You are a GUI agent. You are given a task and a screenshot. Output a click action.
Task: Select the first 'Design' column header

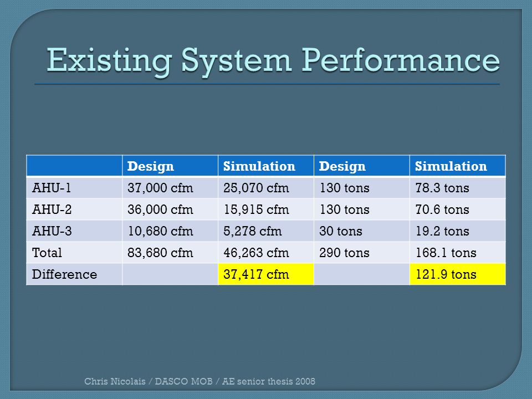coord(170,166)
